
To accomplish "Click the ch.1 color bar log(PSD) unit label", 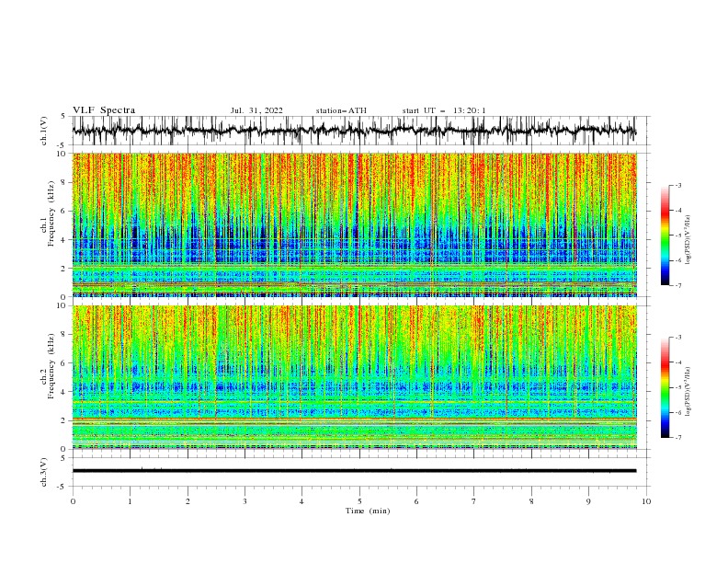I will click(x=688, y=240).
